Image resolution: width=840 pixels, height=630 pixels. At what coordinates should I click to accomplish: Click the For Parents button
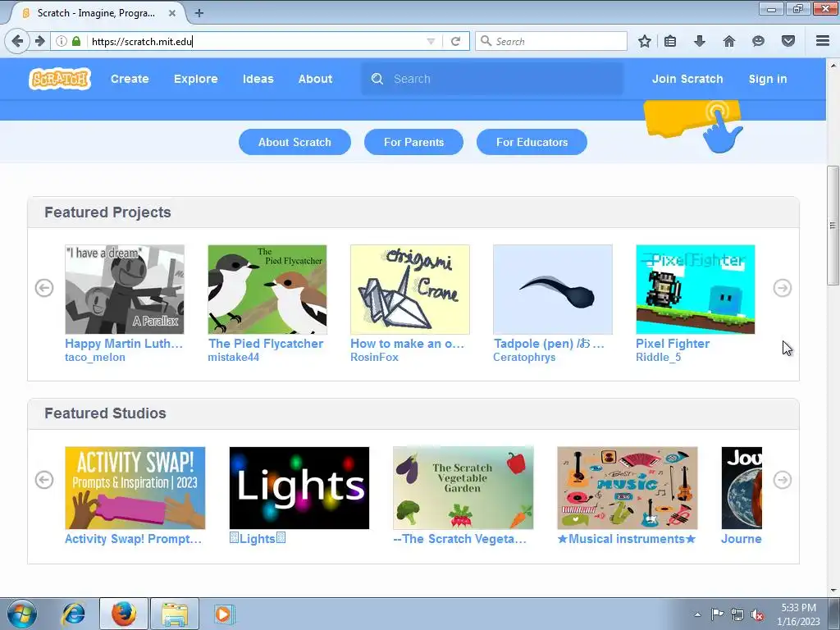(x=413, y=142)
